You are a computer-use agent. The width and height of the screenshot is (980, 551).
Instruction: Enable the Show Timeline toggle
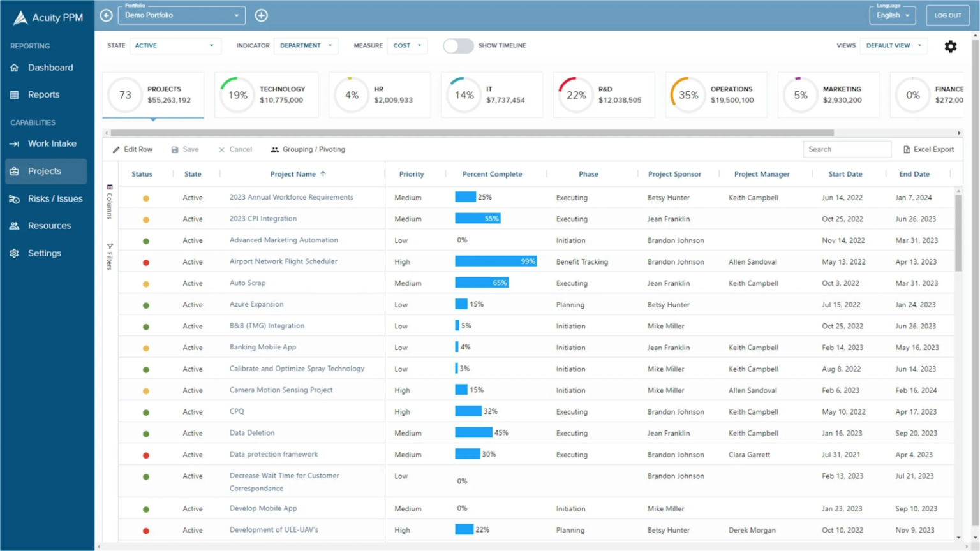point(458,45)
